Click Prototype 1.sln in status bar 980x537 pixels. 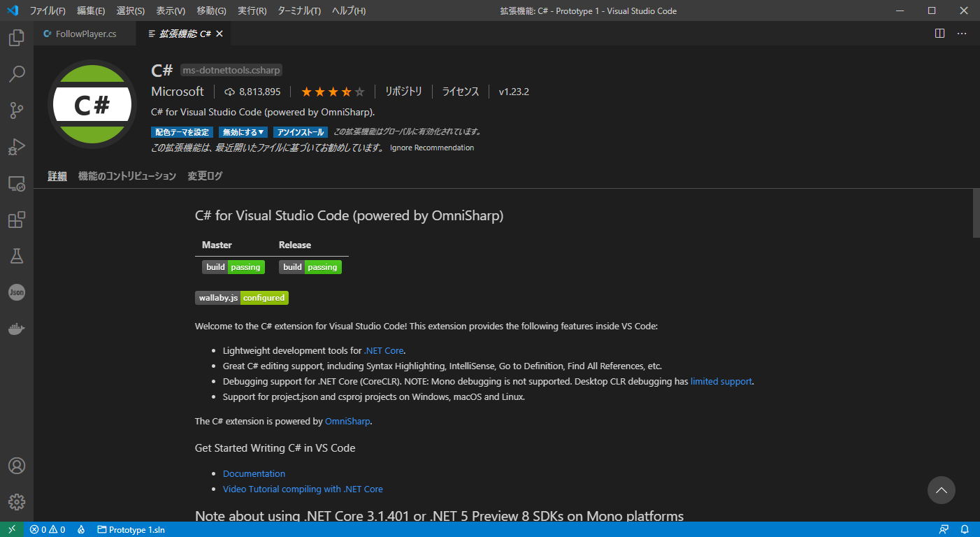click(131, 529)
